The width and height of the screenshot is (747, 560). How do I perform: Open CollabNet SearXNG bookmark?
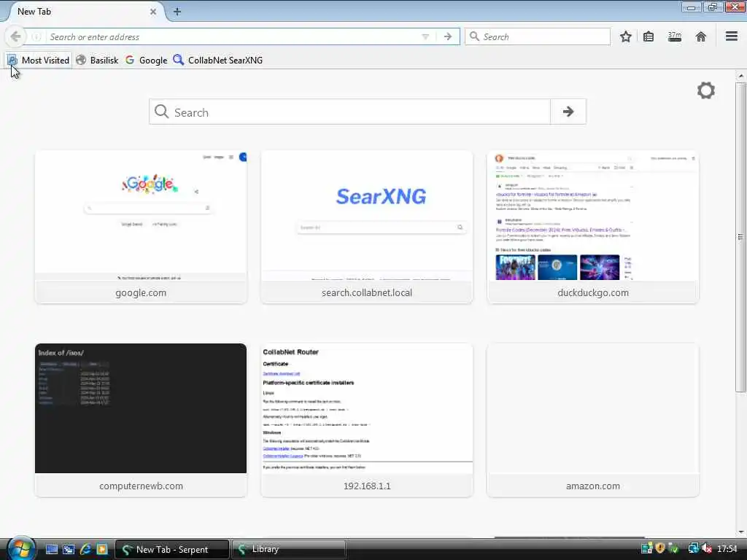coord(218,61)
